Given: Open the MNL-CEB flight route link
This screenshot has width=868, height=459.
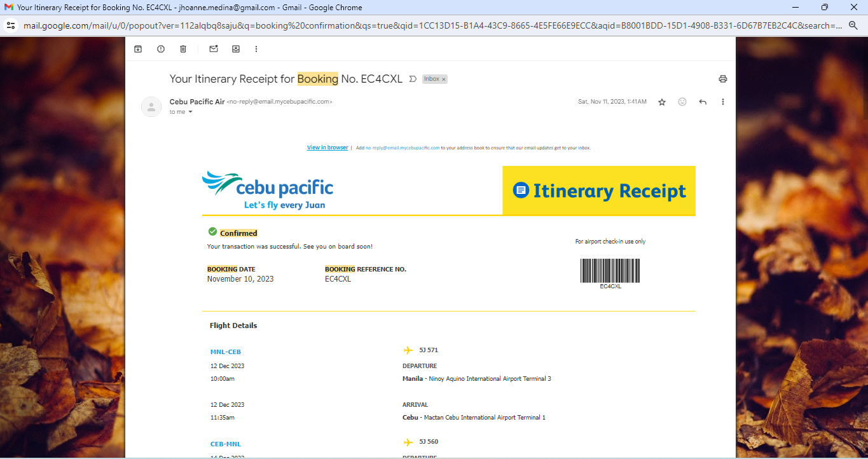Looking at the screenshot, I should [x=226, y=352].
